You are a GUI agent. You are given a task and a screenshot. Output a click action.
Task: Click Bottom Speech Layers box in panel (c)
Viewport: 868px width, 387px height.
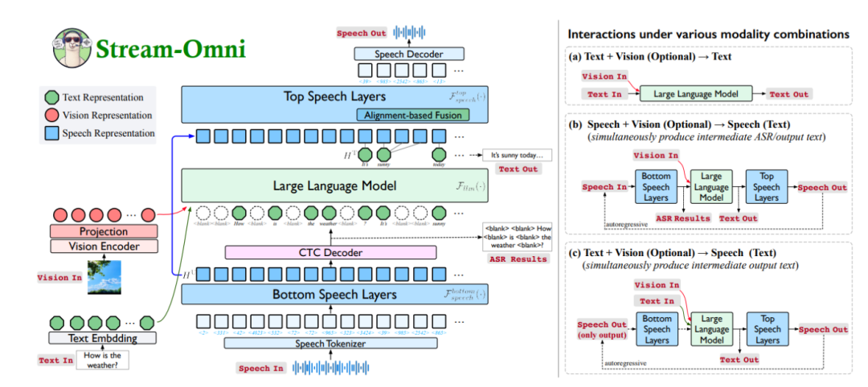tap(656, 329)
